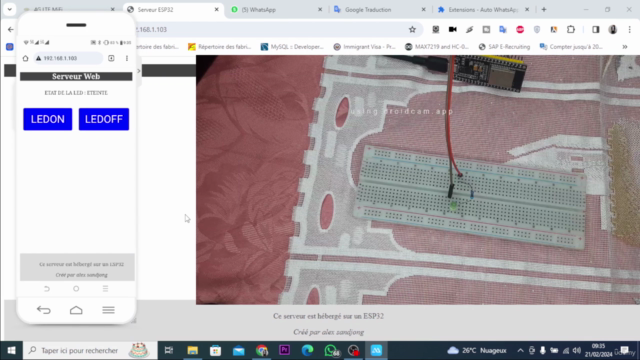Switch to the Google Traduction tab
The image size is (640, 360).
(x=380, y=9)
